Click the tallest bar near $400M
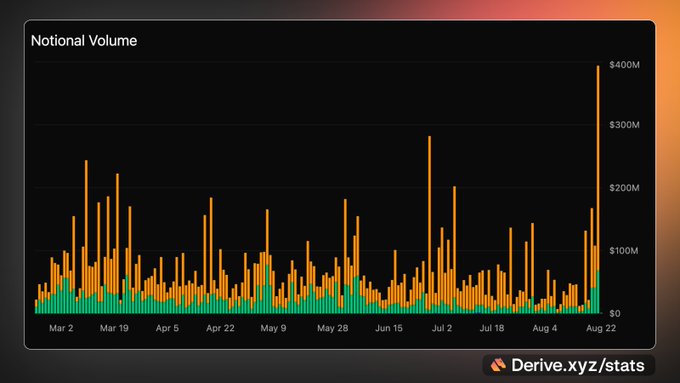The height and width of the screenshot is (383, 680). coord(598,189)
